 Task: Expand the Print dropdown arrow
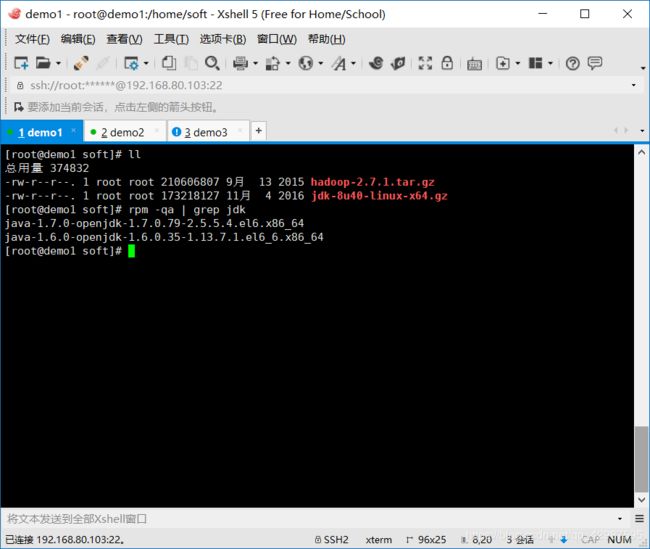pos(255,63)
